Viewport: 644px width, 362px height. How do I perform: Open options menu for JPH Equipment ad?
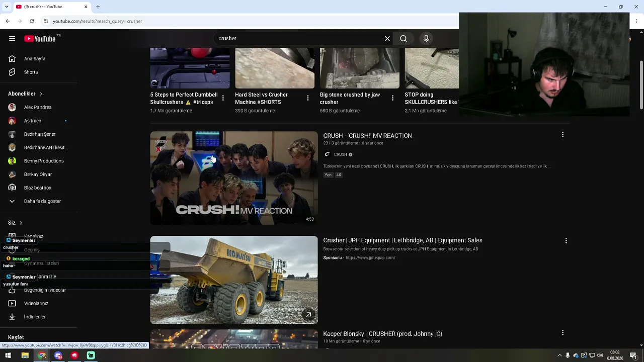click(x=566, y=241)
